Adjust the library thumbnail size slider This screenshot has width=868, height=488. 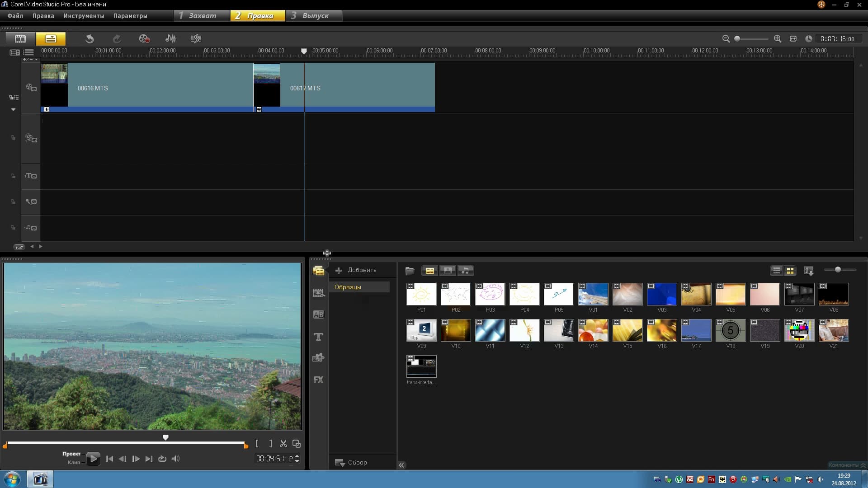click(838, 270)
